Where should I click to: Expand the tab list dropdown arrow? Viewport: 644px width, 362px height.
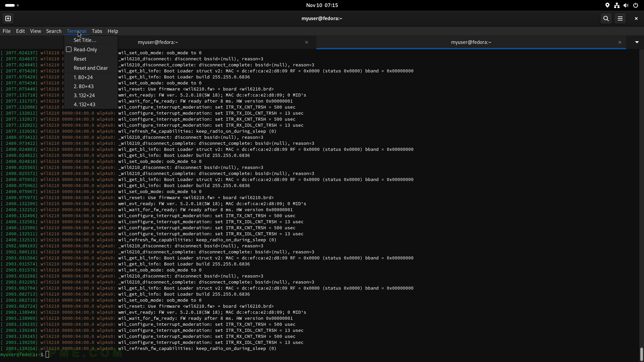point(637,42)
